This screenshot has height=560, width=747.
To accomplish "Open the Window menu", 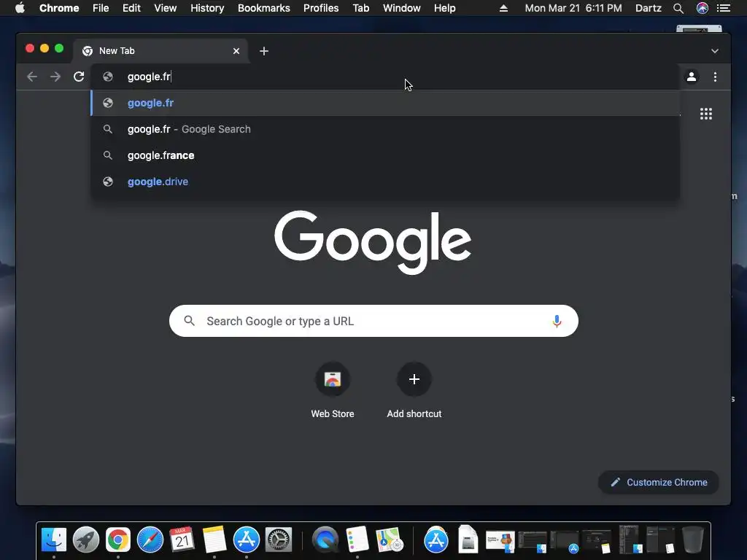I will [x=402, y=8].
